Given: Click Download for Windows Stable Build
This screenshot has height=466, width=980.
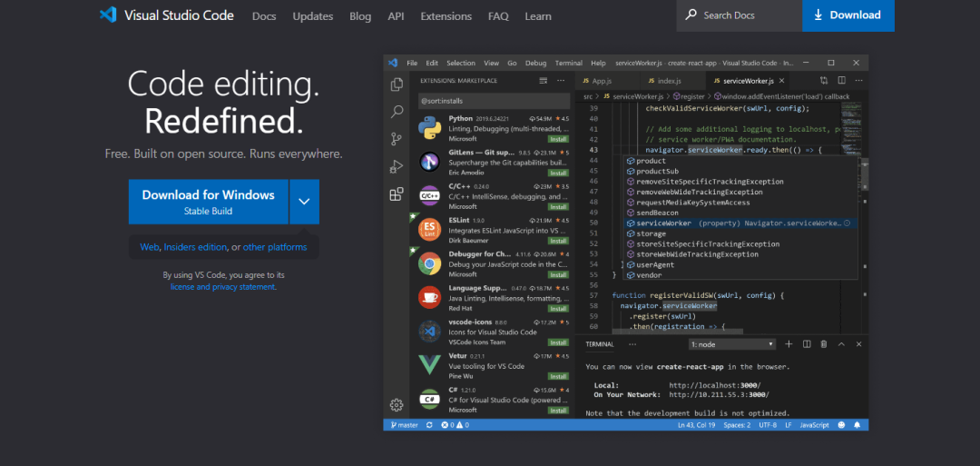Looking at the screenshot, I should pyautogui.click(x=208, y=202).
